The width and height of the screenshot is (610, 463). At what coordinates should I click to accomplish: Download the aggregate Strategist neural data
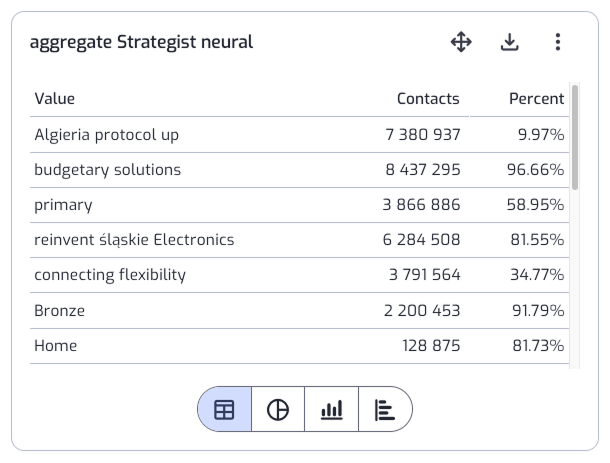click(x=509, y=42)
